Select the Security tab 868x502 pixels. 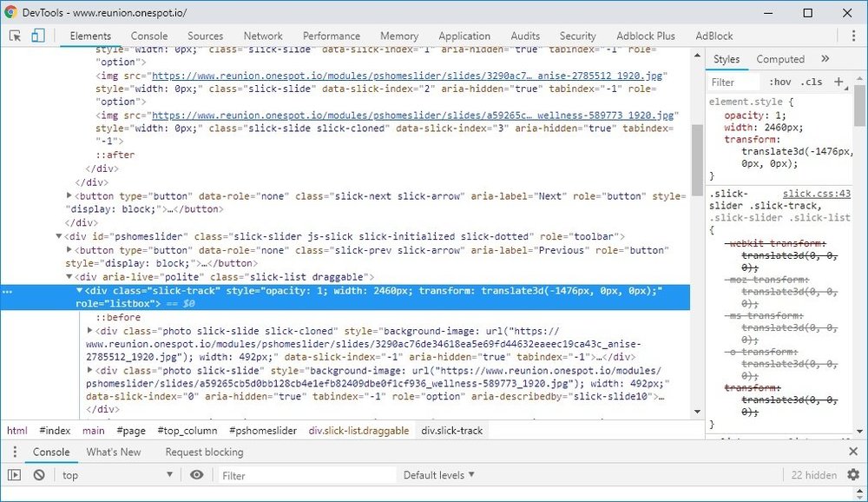click(577, 36)
